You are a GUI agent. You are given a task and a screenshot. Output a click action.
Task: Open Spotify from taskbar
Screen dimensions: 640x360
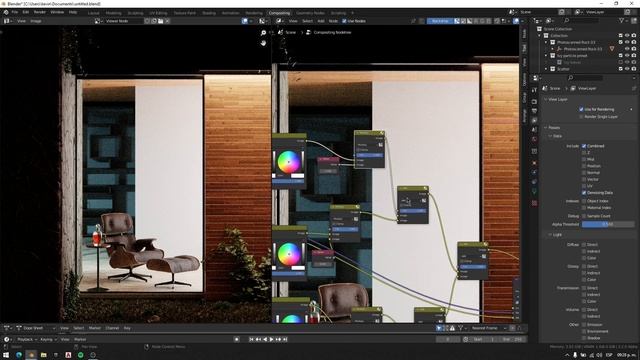coord(81,355)
